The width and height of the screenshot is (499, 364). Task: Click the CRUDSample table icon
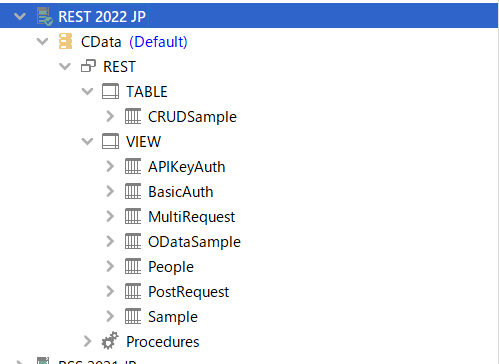(133, 116)
